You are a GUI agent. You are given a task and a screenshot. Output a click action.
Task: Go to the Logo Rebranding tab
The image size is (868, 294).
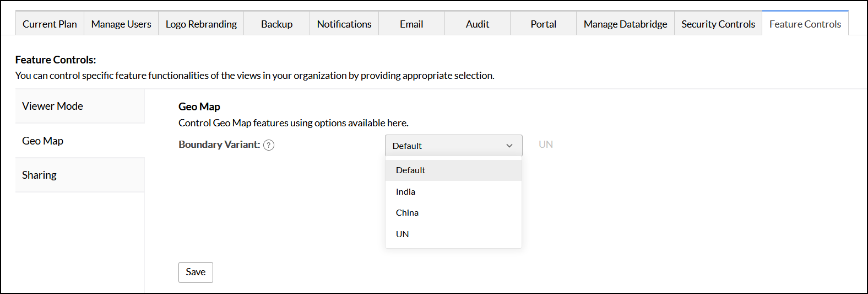(x=201, y=24)
